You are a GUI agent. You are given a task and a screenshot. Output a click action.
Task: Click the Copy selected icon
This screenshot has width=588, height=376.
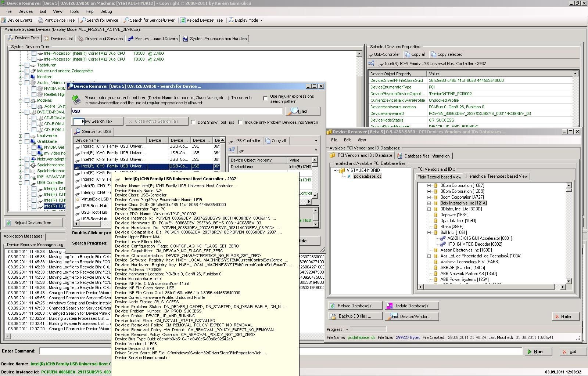point(433,54)
